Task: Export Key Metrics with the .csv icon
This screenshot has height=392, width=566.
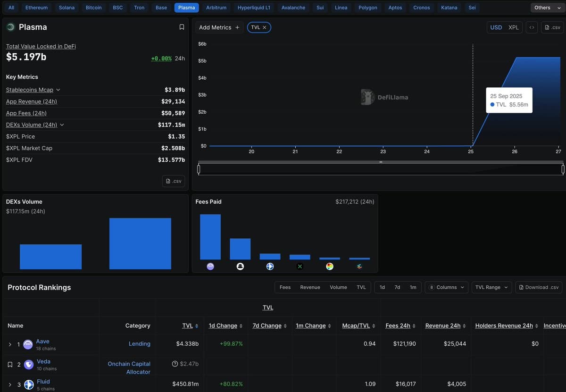Action: click(x=174, y=181)
